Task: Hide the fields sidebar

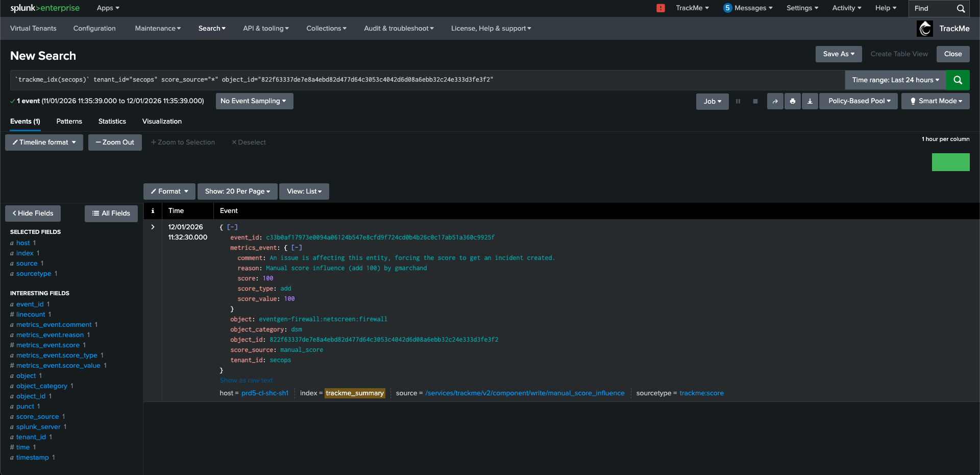Action: [33, 213]
